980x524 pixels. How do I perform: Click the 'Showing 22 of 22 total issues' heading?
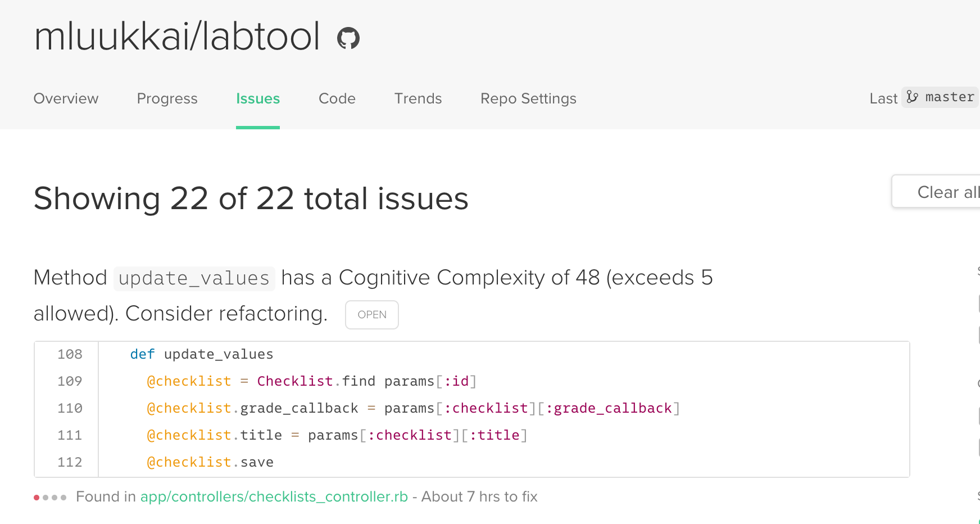[x=251, y=198]
